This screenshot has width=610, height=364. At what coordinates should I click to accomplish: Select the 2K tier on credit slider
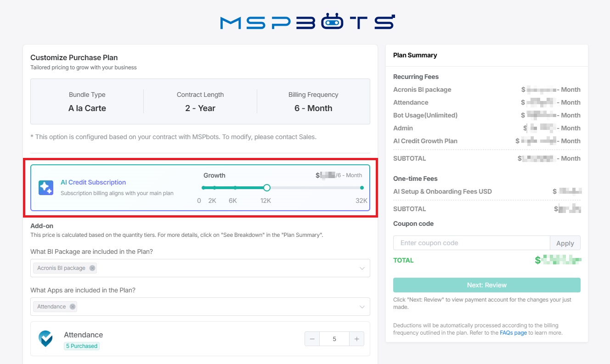(215, 188)
